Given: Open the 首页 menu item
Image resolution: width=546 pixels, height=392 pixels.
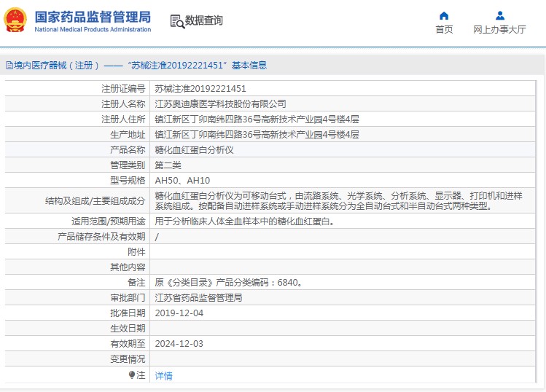Looking at the screenshot, I should [444, 30].
